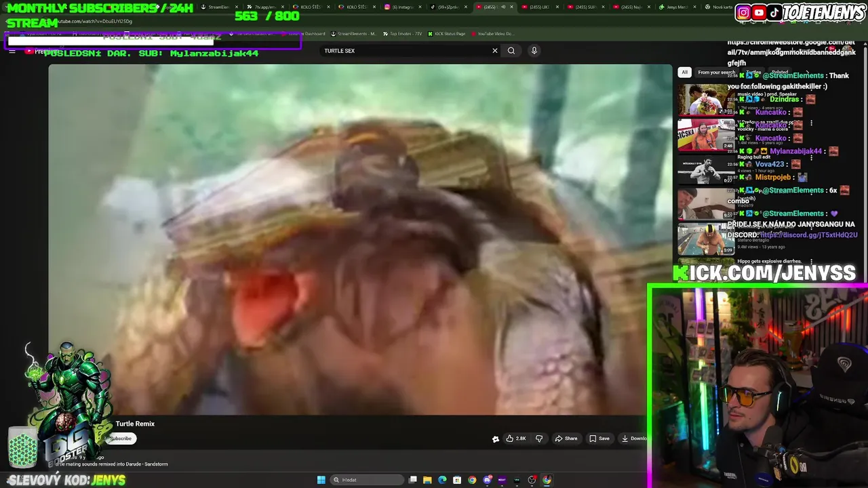868x488 pixels.
Task: Switch to the Instagram browser tab
Action: (403, 7)
